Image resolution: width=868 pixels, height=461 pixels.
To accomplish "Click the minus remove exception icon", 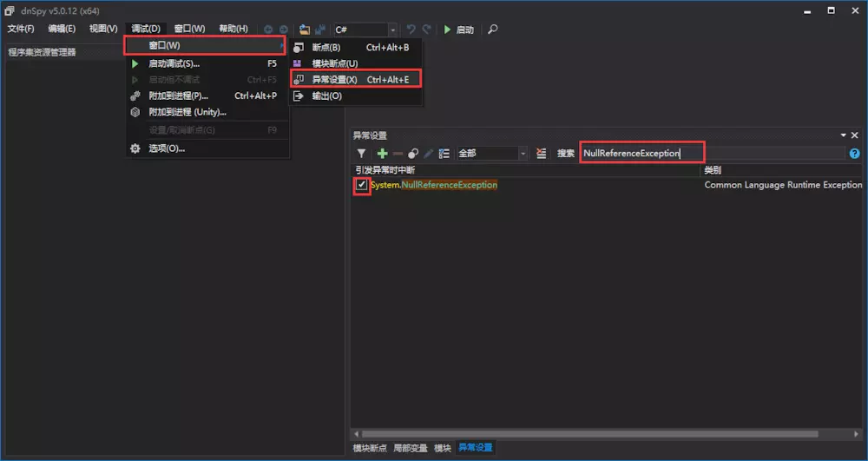I will click(398, 154).
